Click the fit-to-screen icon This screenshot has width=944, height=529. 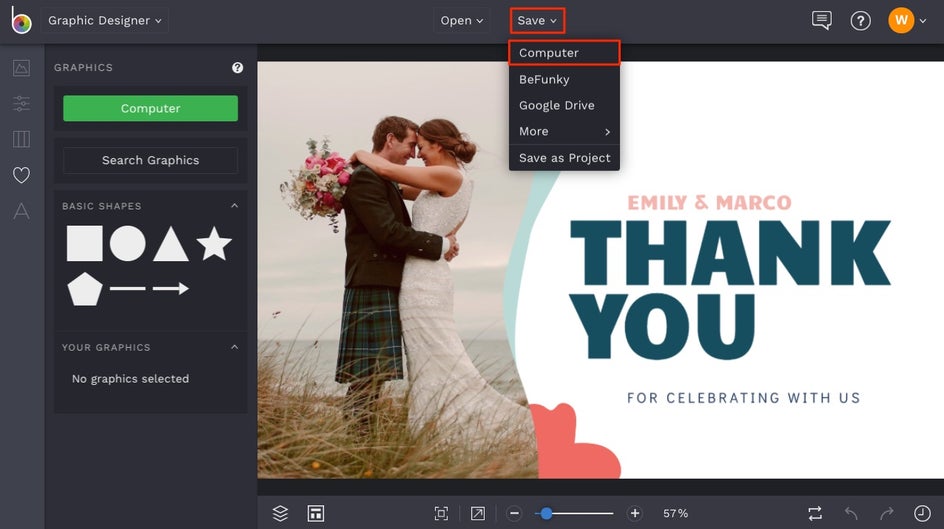pyautogui.click(x=441, y=513)
